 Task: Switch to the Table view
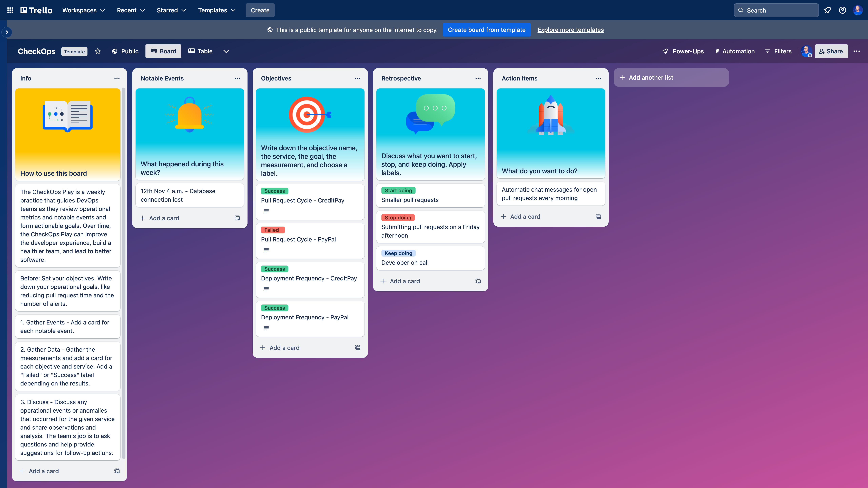point(201,51)
